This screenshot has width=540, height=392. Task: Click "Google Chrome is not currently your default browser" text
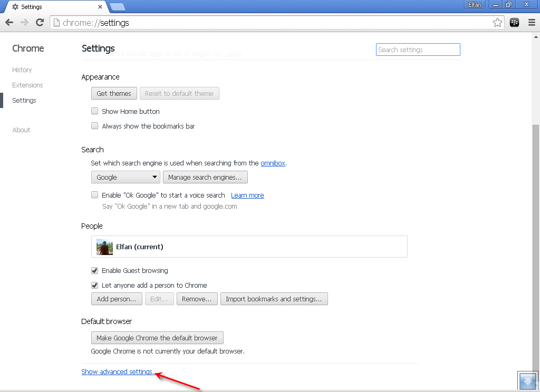click(x=168, y=351)
